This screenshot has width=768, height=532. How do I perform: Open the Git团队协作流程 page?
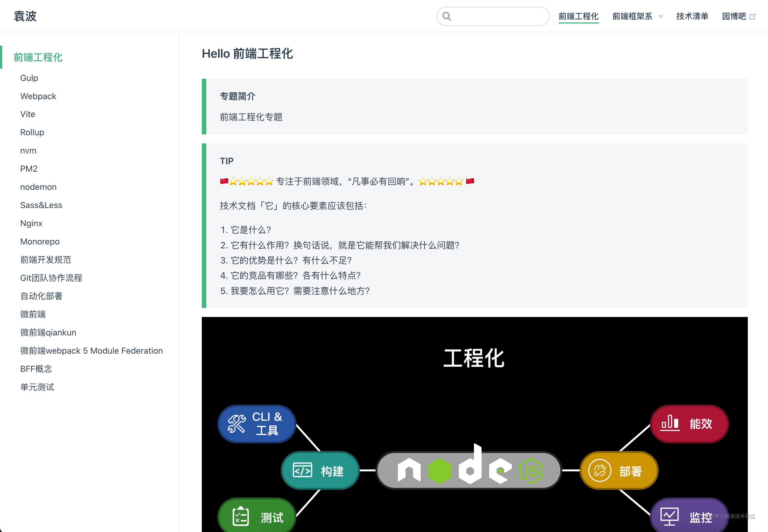click(x=51, y=278)
